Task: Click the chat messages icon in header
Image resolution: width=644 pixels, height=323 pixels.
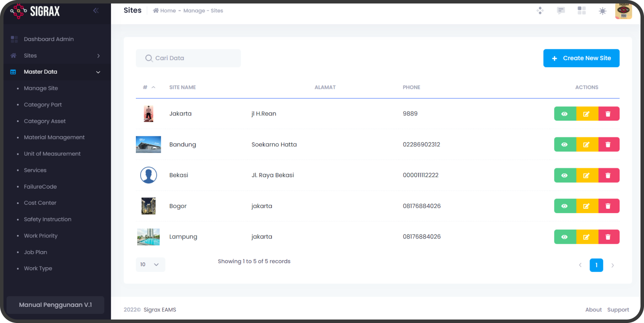Action: (x=561, y=11)
